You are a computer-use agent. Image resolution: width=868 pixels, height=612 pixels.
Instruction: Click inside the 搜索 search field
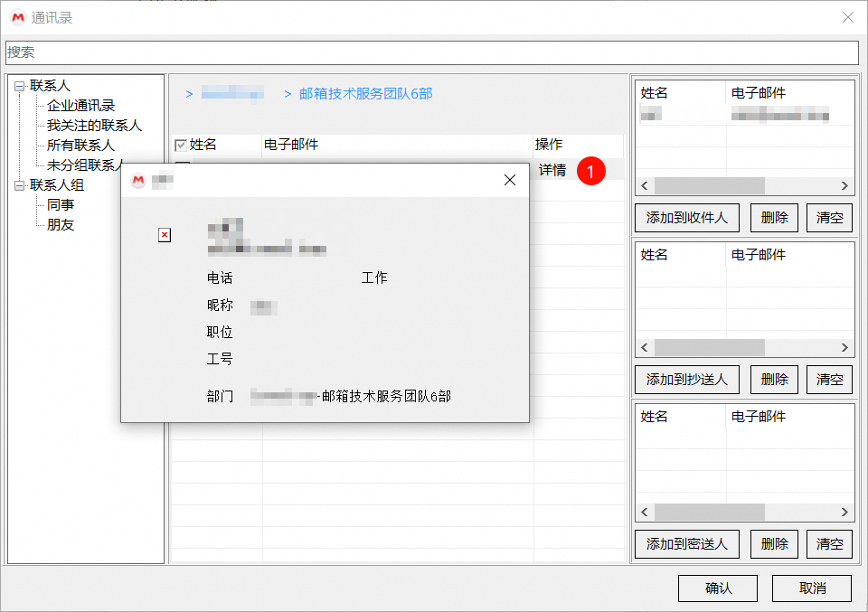coord(434,52)
